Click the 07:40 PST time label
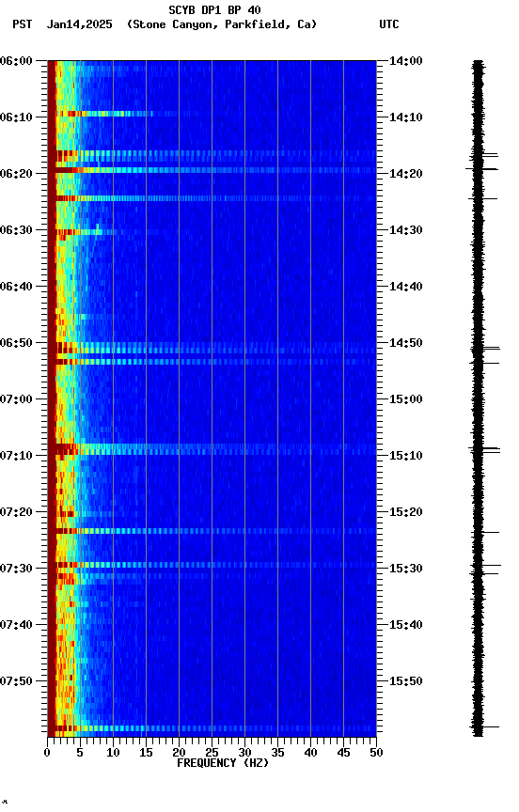The image size is (519, 812). (x=16, y=625)
